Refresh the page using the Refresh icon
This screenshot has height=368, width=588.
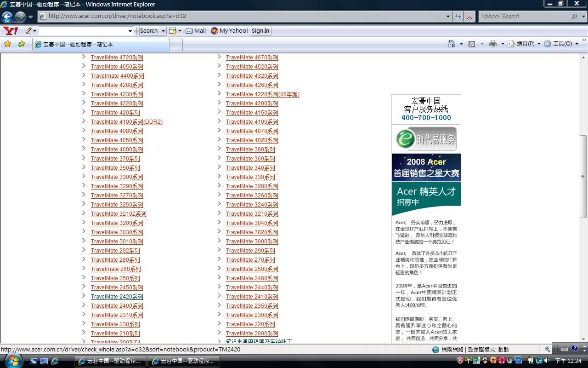(458, 16)
